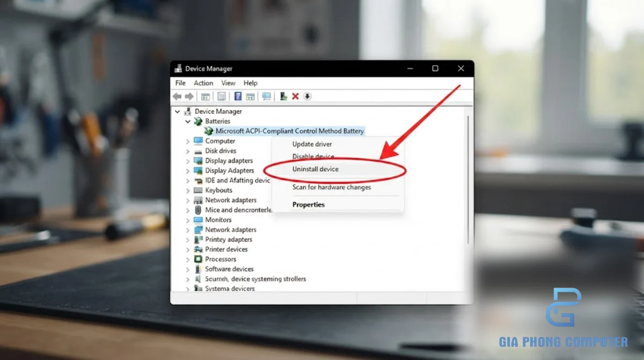
Task: Click the Computer category icon
Action: (x=198, y=141)
